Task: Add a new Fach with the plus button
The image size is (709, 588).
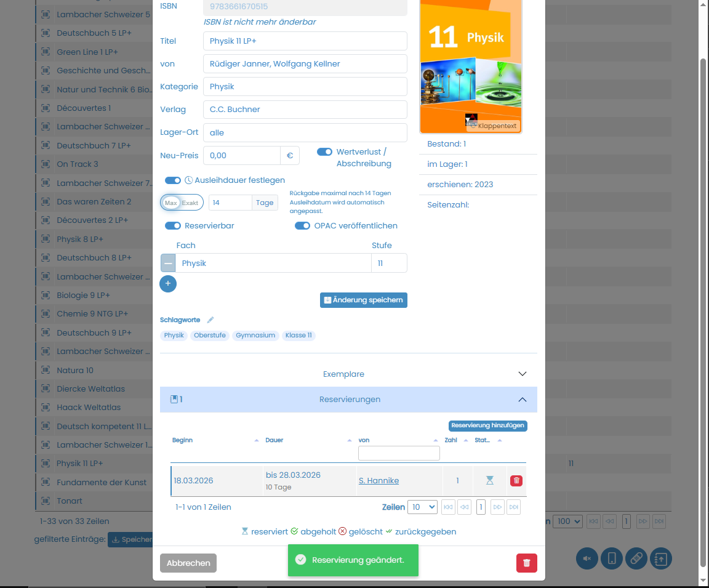Action: point(167,284)
